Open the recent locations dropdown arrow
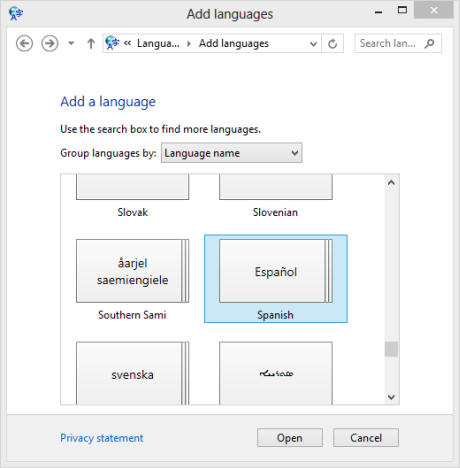The width and height of the screenshot is (460, 468). pyautogui.click(x=71, y=44)
